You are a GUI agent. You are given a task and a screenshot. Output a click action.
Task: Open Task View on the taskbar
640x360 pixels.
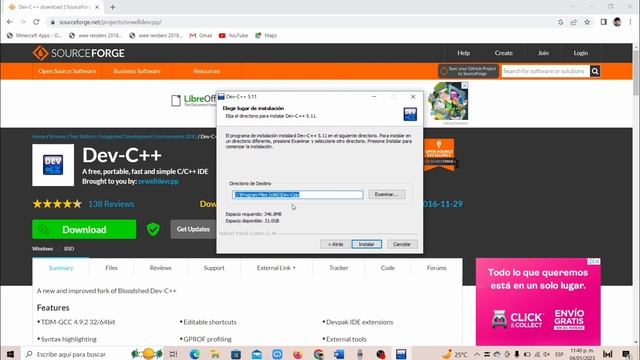pyautogui.click(x=173, y=354)
